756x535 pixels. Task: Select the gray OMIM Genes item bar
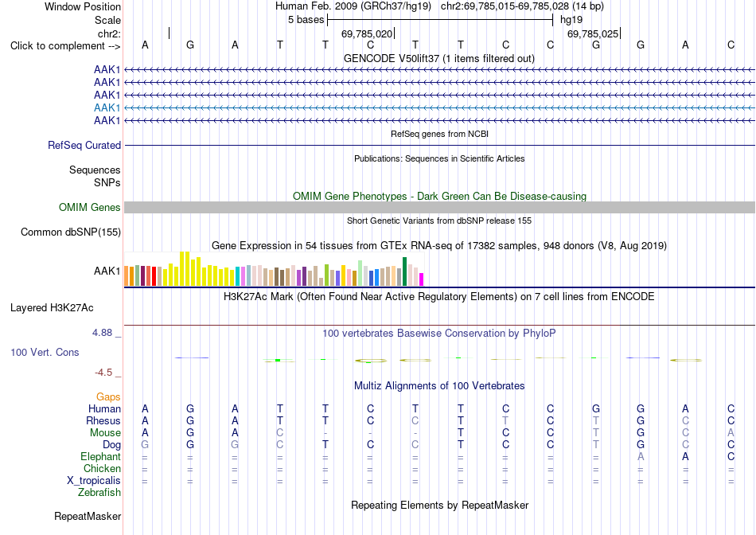click(x=439, y=208)
